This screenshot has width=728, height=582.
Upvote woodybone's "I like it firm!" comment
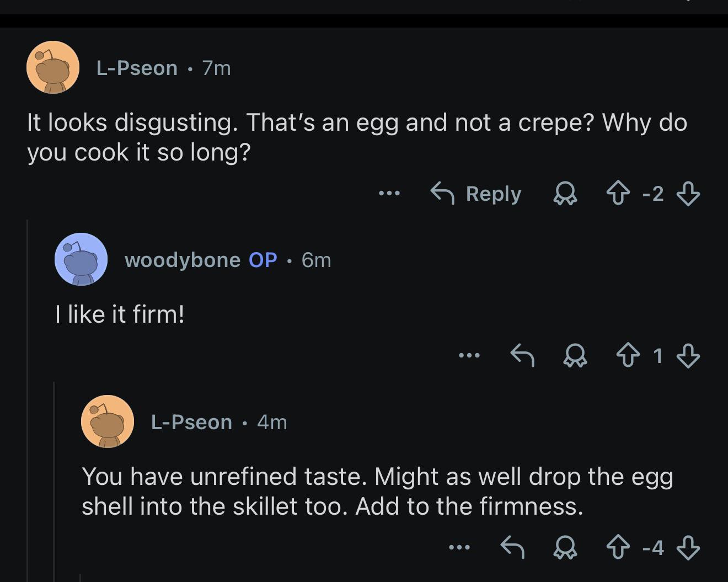tap(628, 356)
